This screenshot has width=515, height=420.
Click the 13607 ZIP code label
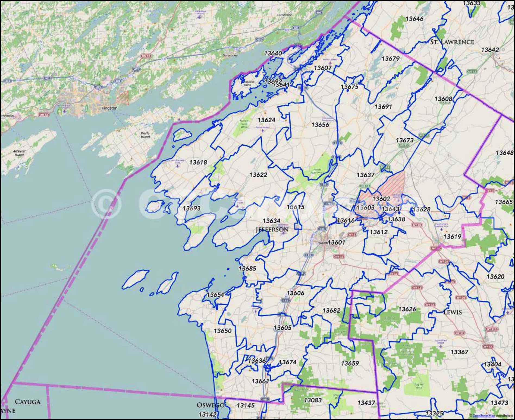pos(323,68)
